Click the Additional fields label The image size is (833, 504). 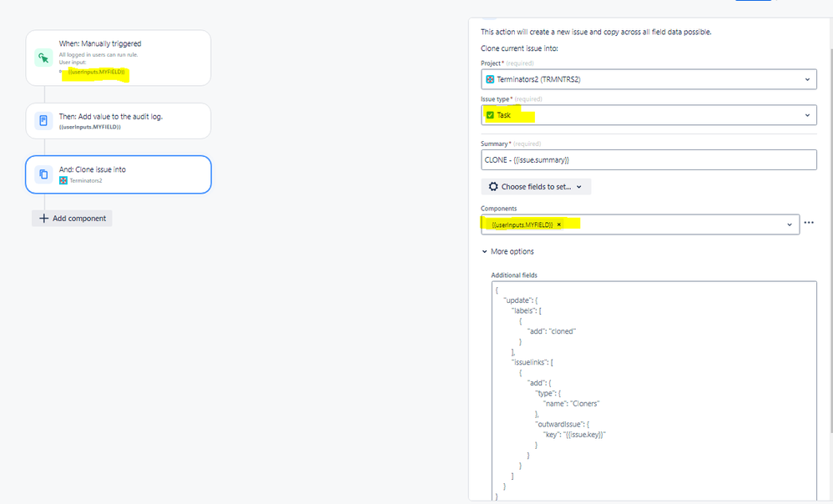click(513, 275)
